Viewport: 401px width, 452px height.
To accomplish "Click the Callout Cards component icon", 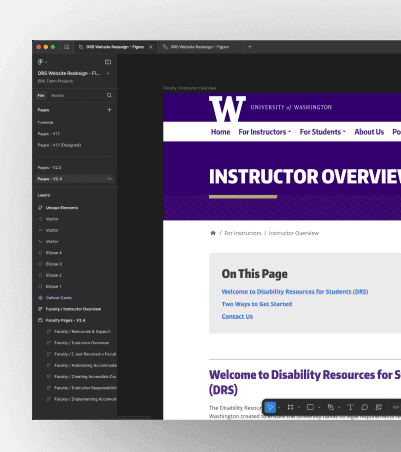I will pyautogui.click(x=40, y=298).
